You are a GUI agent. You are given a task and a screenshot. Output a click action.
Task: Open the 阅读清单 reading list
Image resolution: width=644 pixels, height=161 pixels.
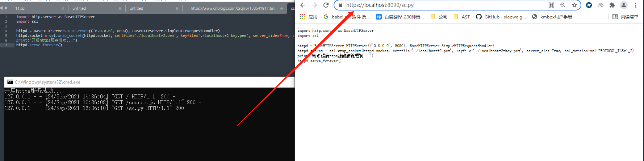tap(625, 17)
